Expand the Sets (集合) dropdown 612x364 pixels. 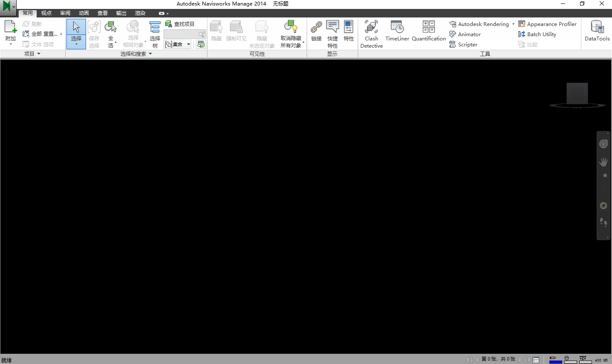(x=188, y=44)
